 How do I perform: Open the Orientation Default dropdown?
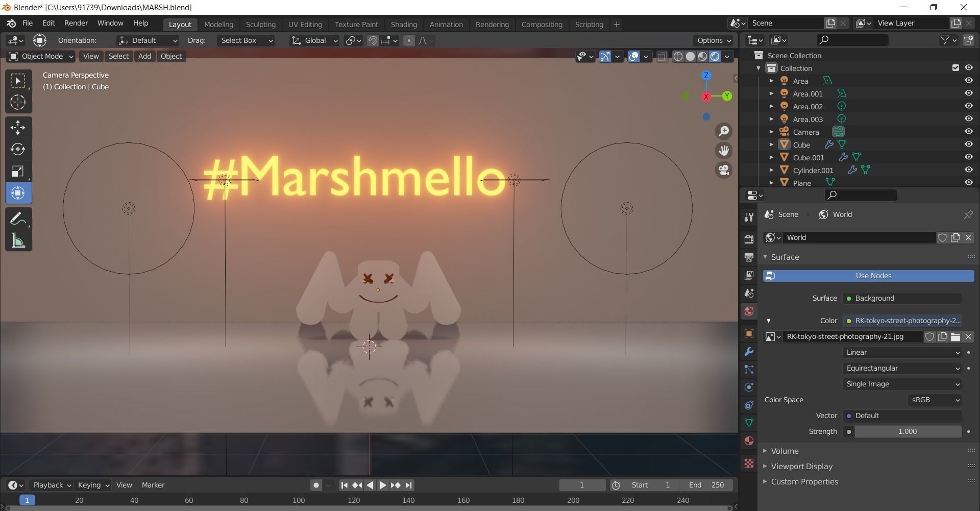coord(148,40)
